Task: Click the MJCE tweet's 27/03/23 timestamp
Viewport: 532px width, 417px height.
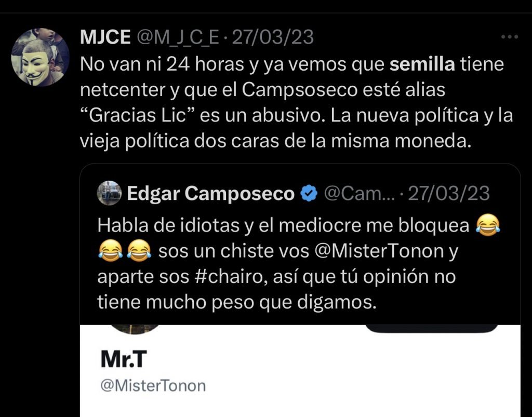Action: [x=272, y=37]
